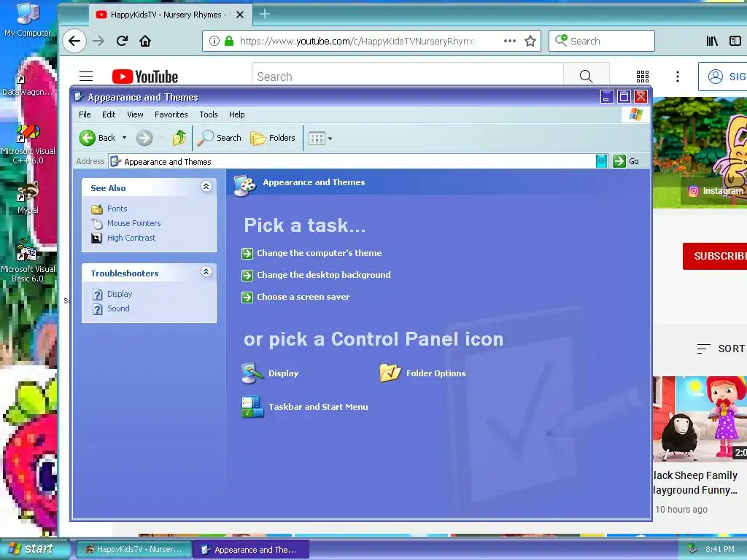The height and width of the screenshot is (560, 747).
Task: Click the Sound troubleshooter question icon
Action: [97, 309]
